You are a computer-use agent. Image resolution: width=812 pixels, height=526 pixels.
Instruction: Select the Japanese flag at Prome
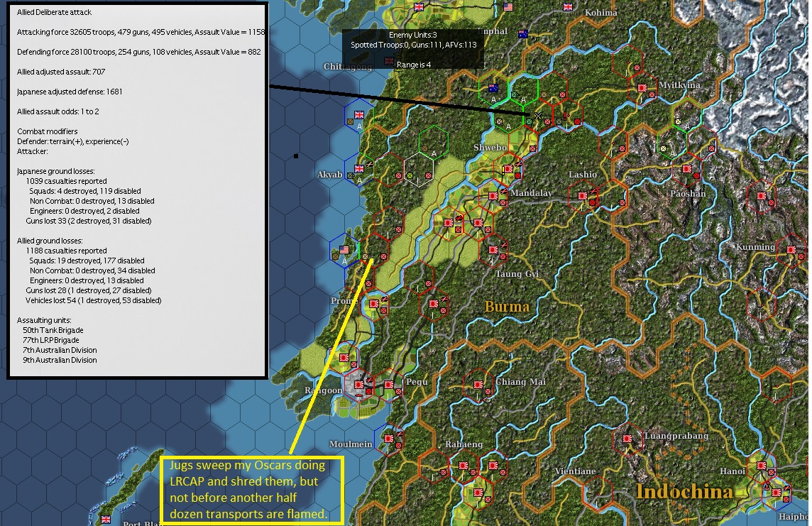(x=374, y=303)
